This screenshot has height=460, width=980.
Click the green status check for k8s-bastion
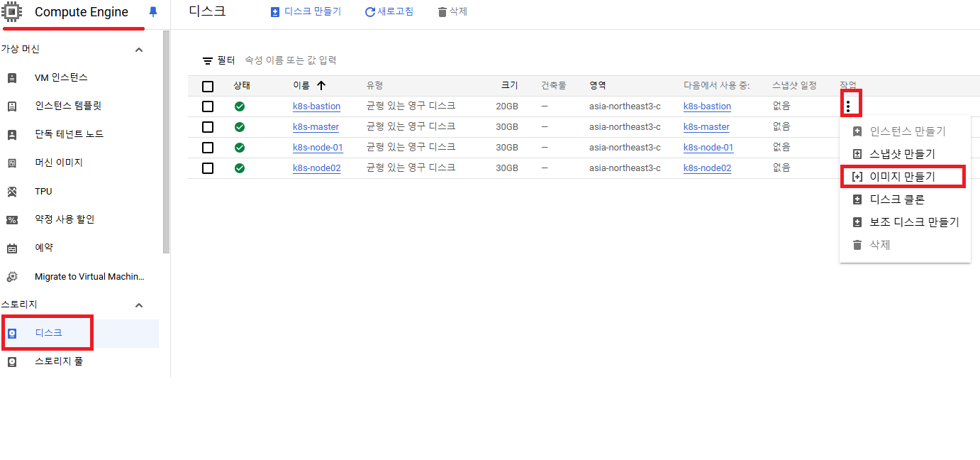240,106
